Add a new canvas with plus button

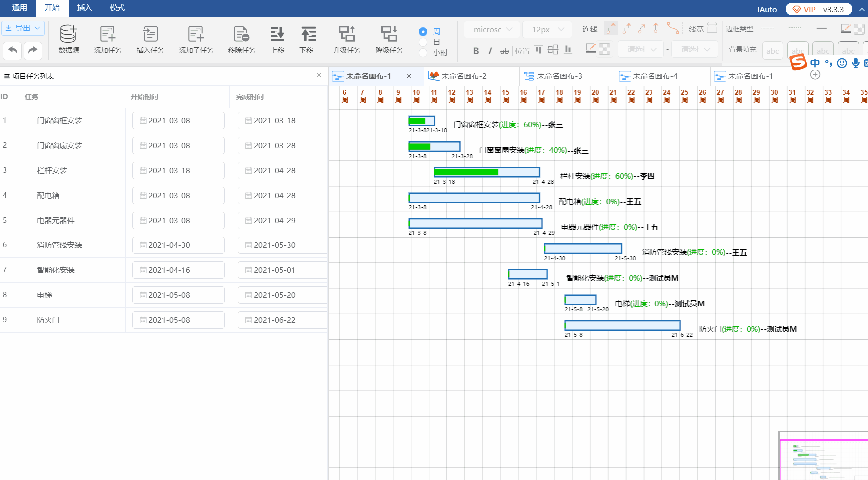(x=815, y=75)
